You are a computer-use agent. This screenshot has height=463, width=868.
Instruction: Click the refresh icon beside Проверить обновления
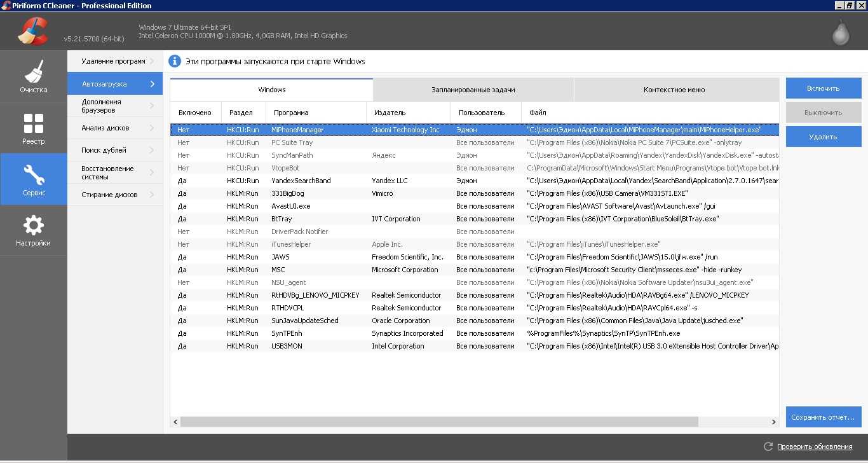point(768,446)
